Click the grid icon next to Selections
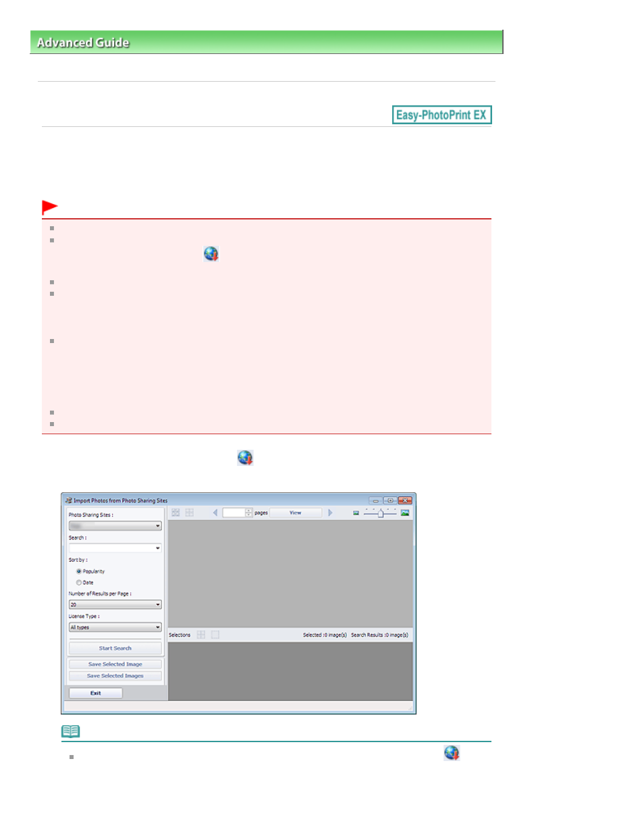 (x=200, y=635)
